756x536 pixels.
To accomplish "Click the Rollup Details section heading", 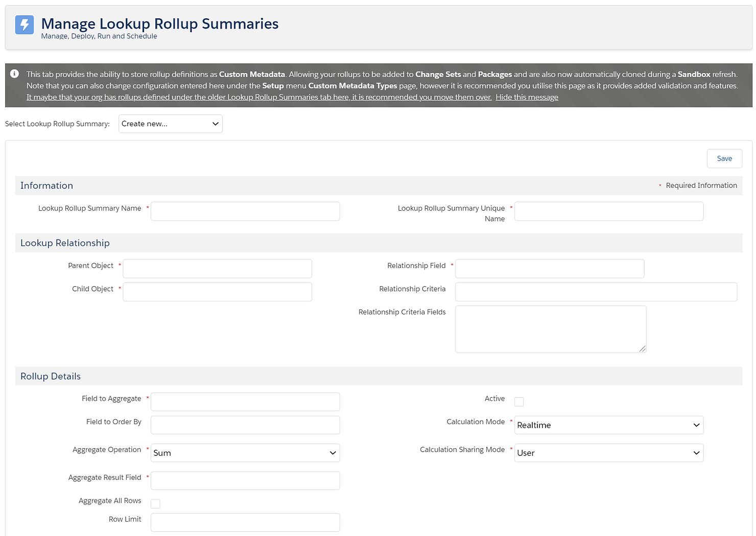I will point(51,377).
